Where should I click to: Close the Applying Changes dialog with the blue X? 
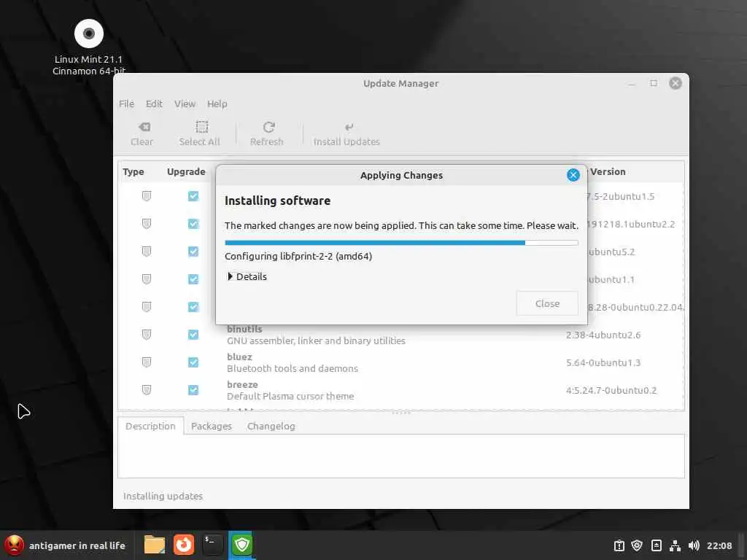tap(573, 175)
